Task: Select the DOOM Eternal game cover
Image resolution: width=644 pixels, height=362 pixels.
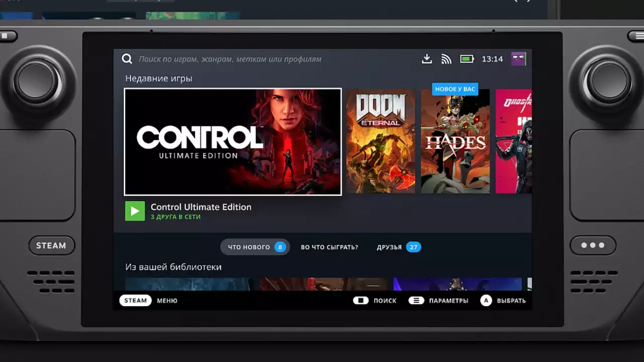Action: coord(380,142)
